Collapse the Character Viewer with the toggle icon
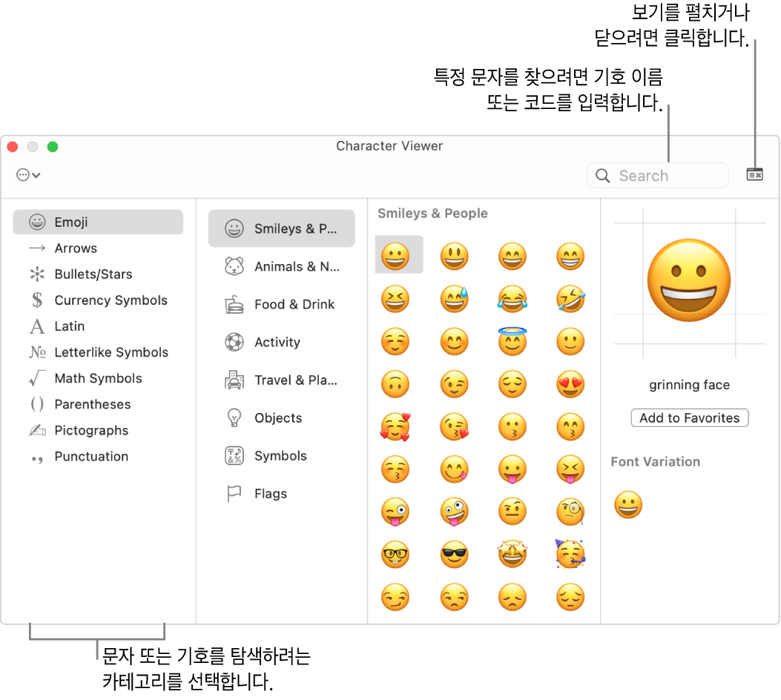The image size is (781, 700). (x=754, y=174)
